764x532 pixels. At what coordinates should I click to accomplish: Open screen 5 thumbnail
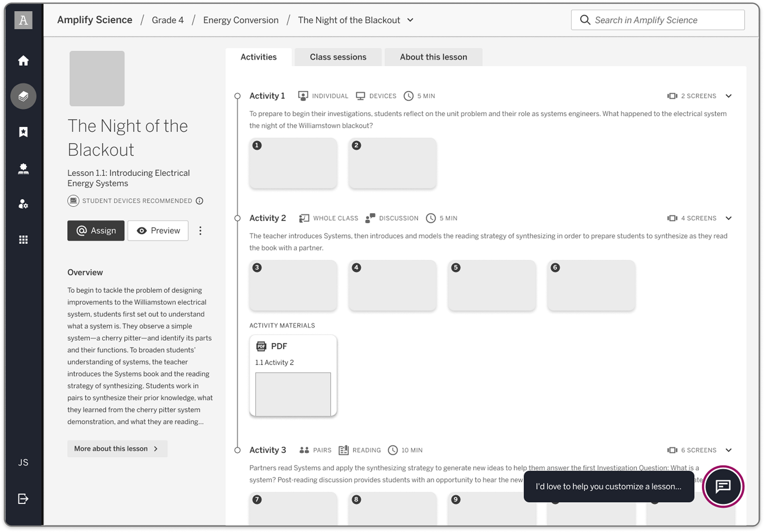[x=492, y=285]
